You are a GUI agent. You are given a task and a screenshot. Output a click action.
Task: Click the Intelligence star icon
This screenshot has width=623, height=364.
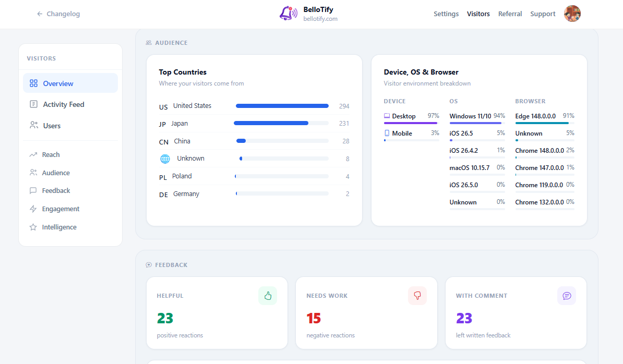pyautogui.click(x=33, y=227)
